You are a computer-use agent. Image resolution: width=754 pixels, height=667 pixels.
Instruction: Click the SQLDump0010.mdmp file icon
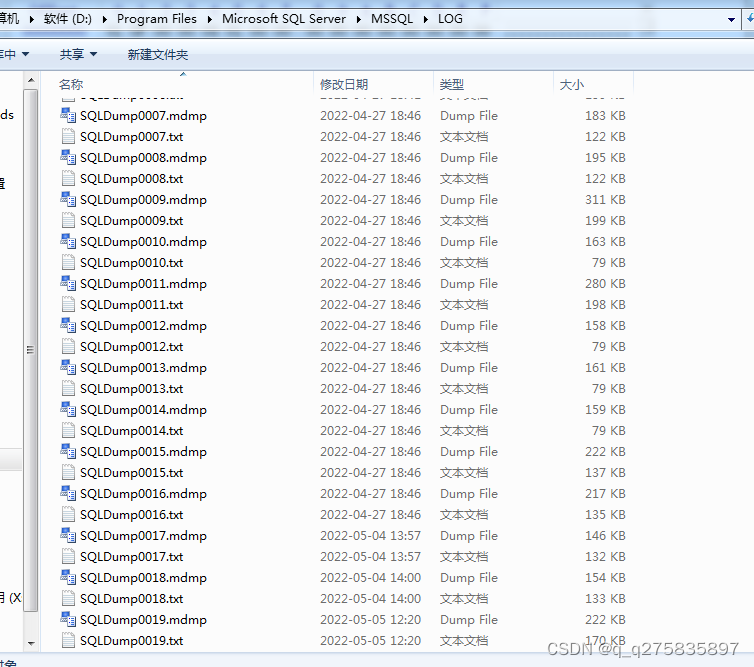[x=68, y=241]
